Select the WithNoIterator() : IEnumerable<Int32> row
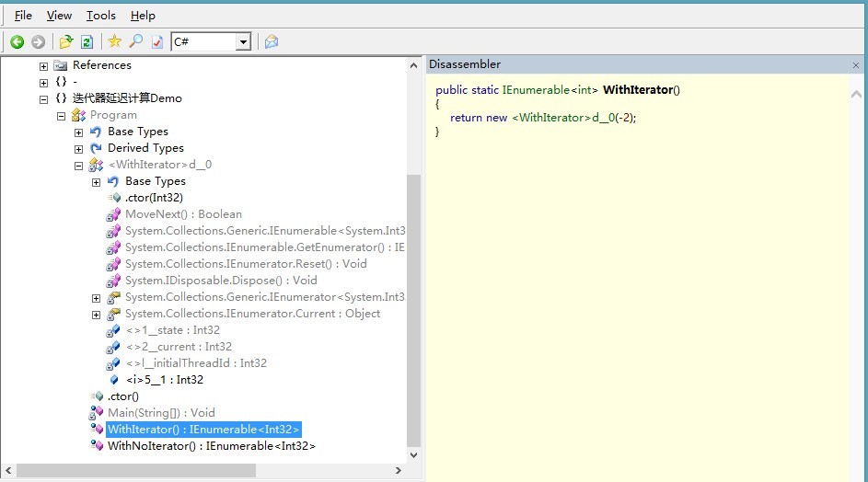Image resolution: width=868 pixels, height=482 pixels. [212, 446]
